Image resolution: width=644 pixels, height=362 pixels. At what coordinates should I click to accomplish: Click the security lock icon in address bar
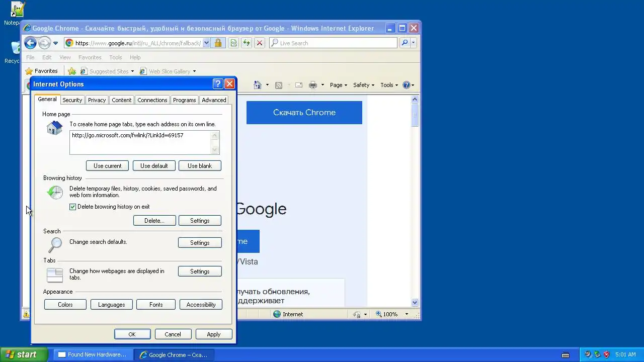tap(218, 43)
